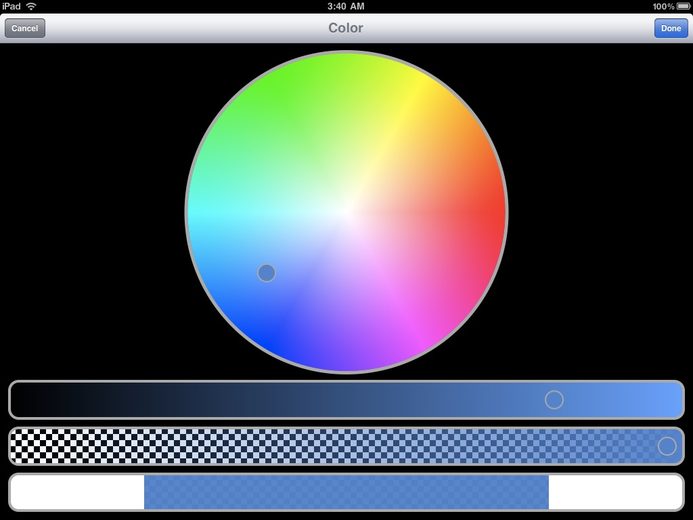Tap the Cancel button
This screenshot has height=520, width=693.
pyautogui.click(x=25, y=28)
